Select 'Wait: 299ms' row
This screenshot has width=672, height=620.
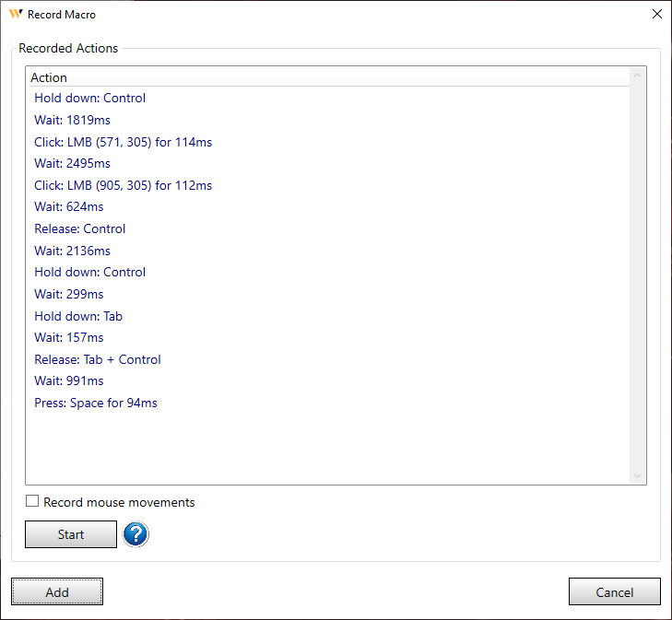[x=328, y=294]
